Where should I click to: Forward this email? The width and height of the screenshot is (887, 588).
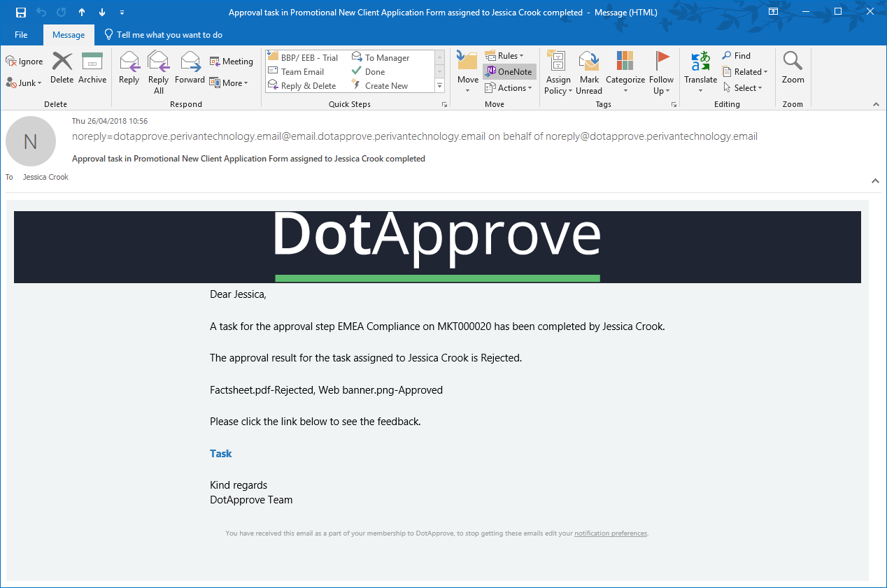(190, 69)
